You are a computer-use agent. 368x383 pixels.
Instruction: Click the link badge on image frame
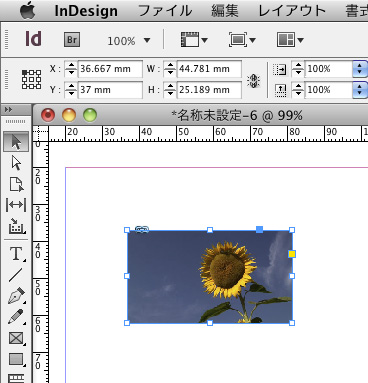point(142,229)
